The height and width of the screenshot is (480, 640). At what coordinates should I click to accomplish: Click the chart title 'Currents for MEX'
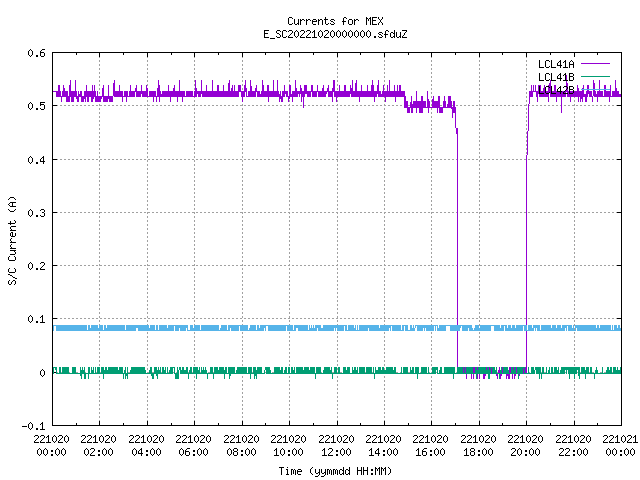335,21
